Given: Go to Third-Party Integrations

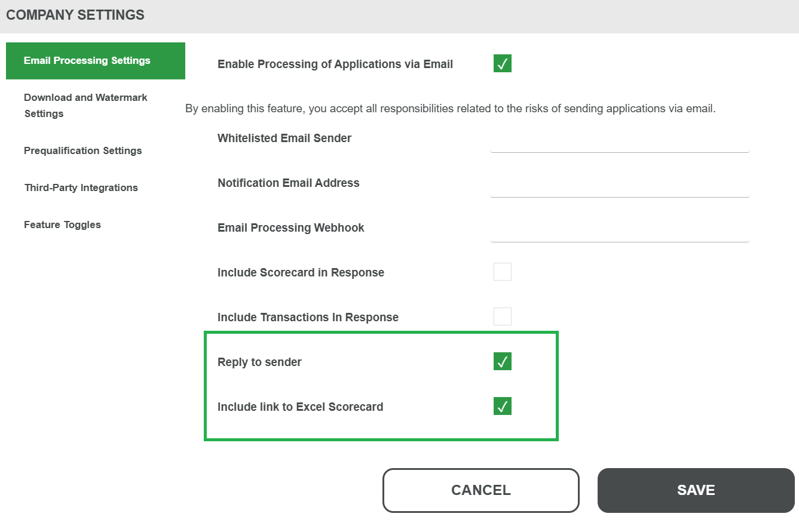Looking at the screenshot, I should coord(81,187).
